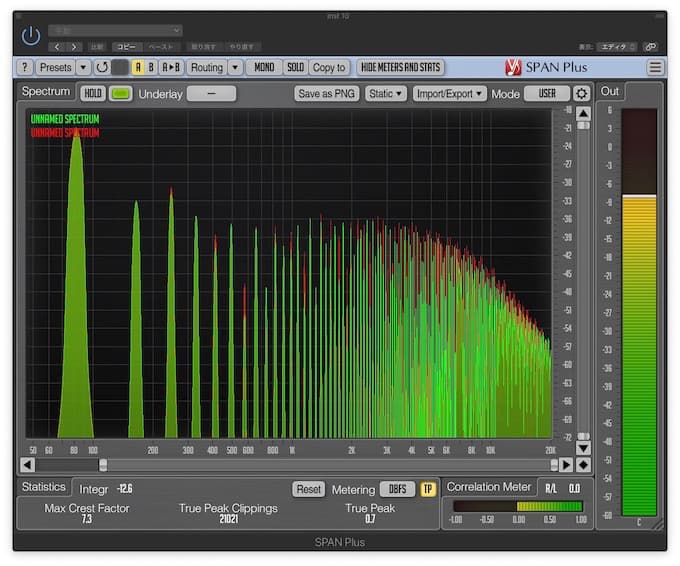The width and height of the screenshot is (680, 566).
Task: Toggle the green spectrum color switch
Action: pos(121,93)
